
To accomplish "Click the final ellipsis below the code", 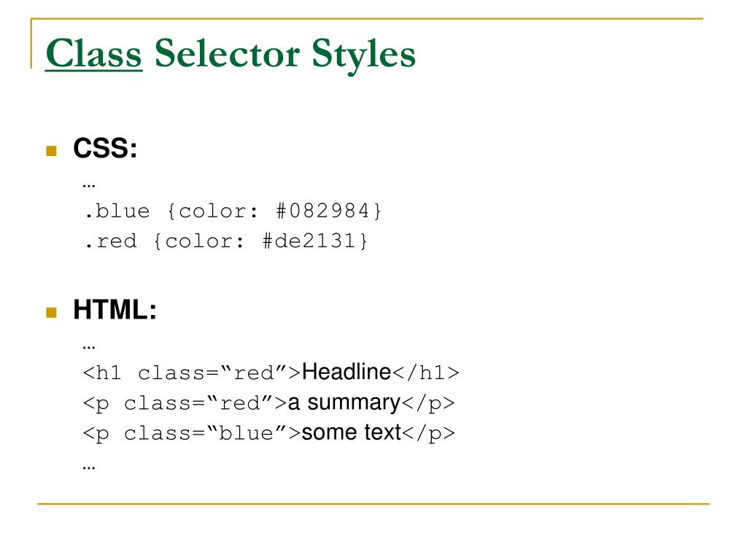I will point(89,468).
